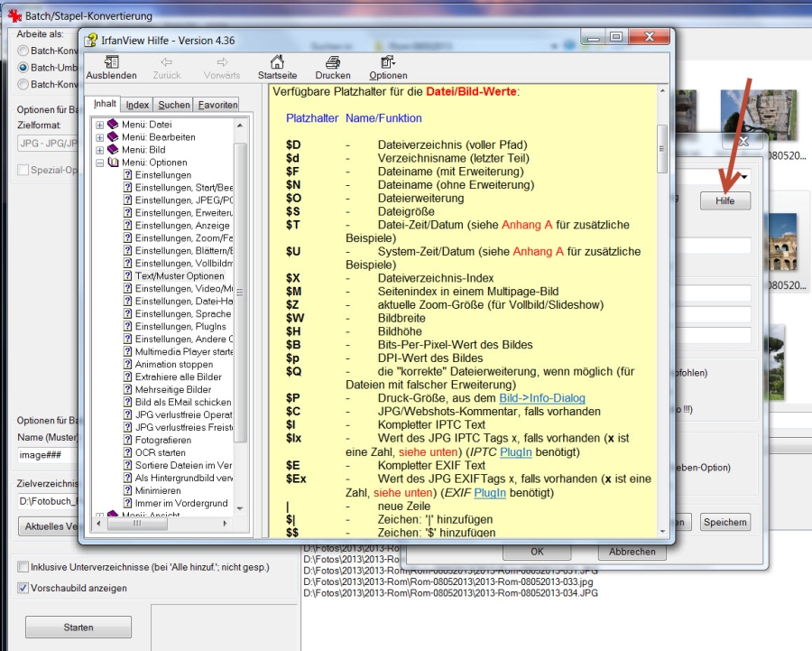Open the Optionen toolbar icon
Screen dimensions: 812x651
click(x=388, y=62)
